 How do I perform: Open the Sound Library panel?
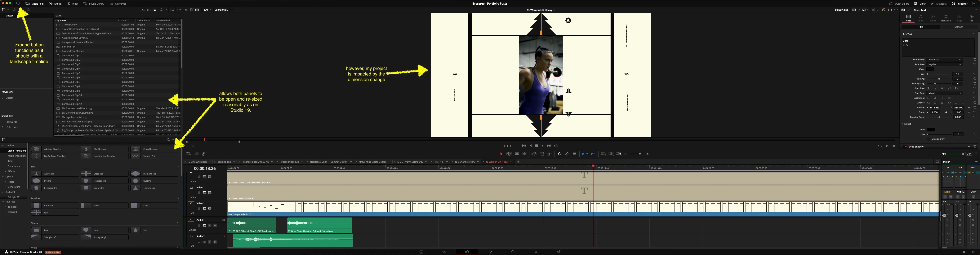(x=94, y=3)
